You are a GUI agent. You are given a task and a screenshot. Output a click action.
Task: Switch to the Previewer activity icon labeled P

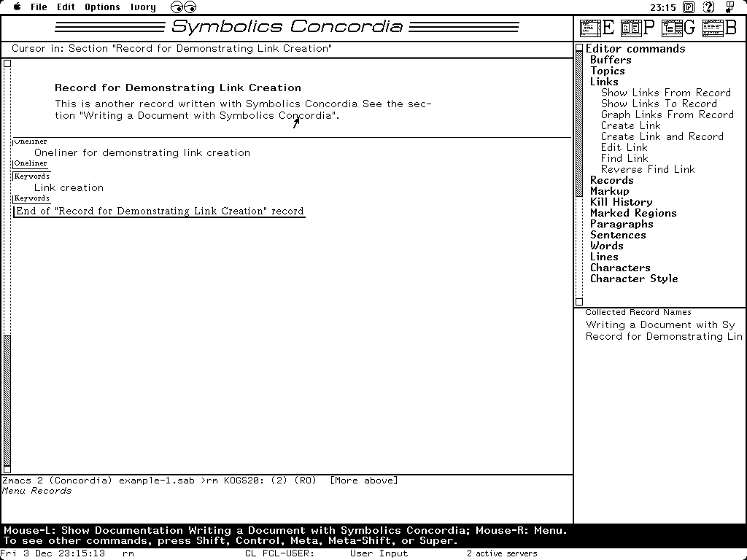[x=638, y=28]
